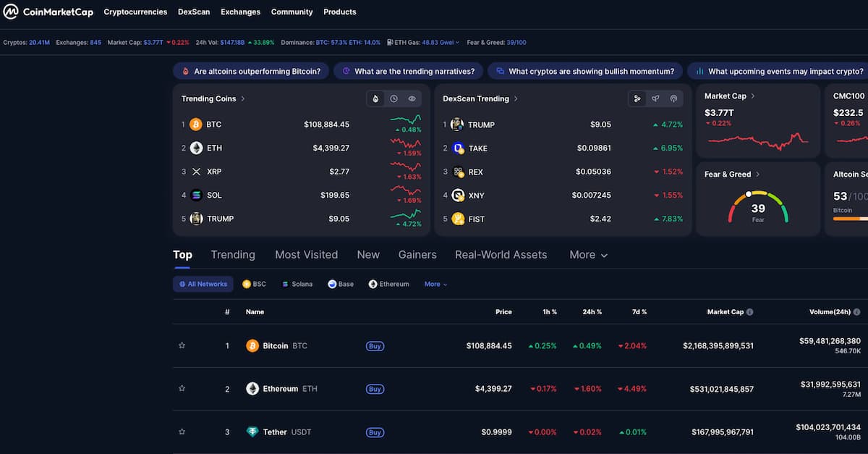Viewport: 868px width, 454px height.
Task: Click the BTC coin icon in Trending Coins
Action: coord(196,125)
